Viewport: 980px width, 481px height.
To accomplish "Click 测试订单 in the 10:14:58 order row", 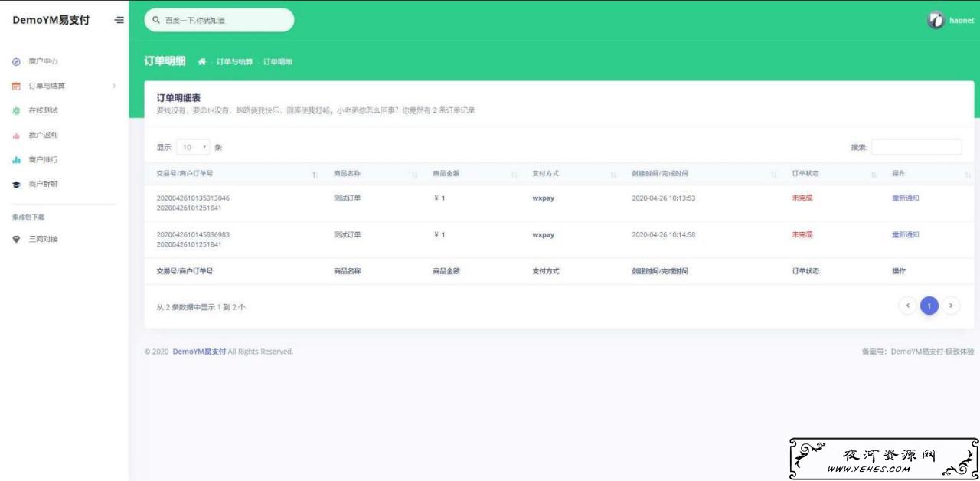I will click(x=347, y=235).
